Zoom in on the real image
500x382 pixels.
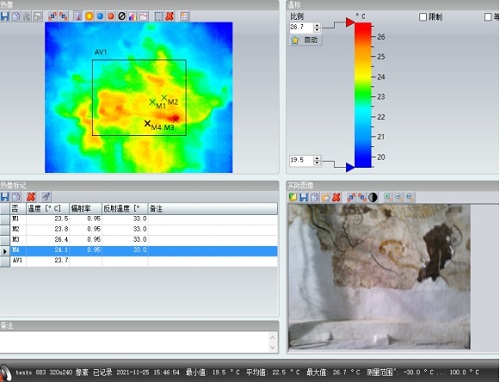[x=388, y=197]
